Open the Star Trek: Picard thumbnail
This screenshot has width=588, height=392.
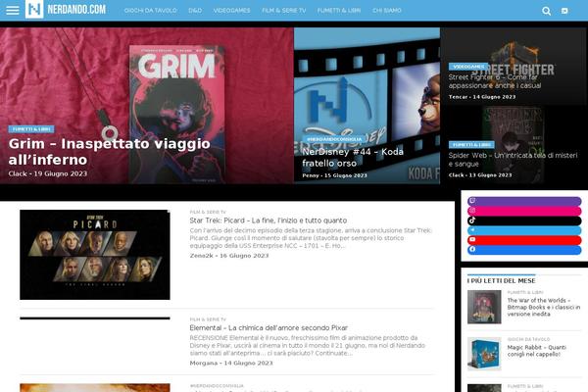coord(95,255)
